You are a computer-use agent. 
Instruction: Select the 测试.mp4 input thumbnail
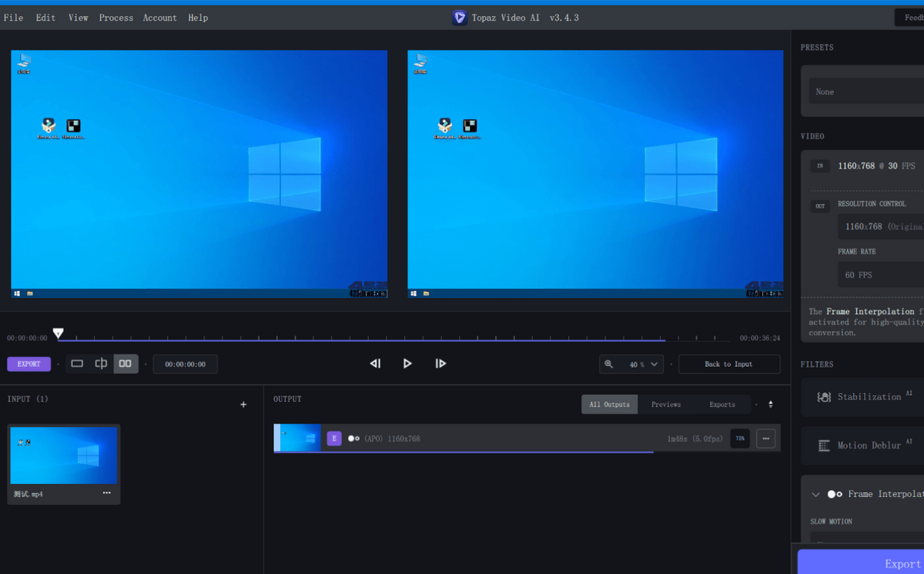(x=64, y=456)
